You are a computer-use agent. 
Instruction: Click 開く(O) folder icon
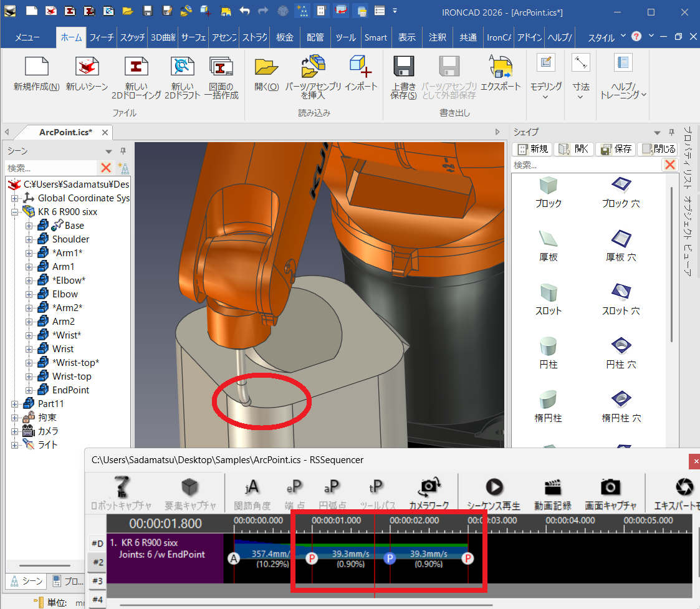[x=267, y=67]
